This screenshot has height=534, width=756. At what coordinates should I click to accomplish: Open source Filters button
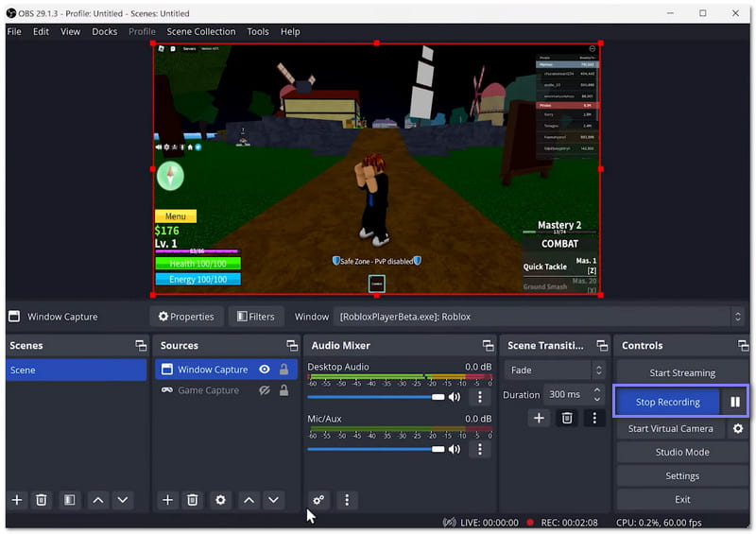click(x=256, y=317)
